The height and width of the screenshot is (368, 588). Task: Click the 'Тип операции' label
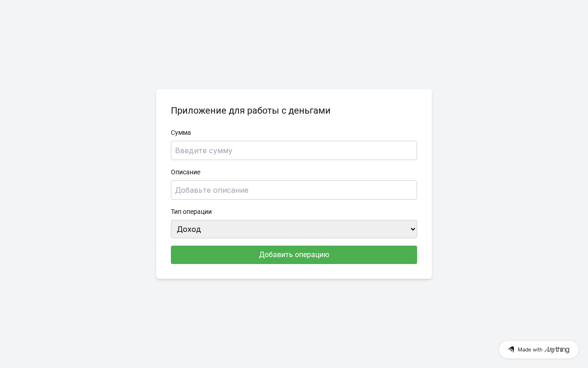(x=191, y=212)
